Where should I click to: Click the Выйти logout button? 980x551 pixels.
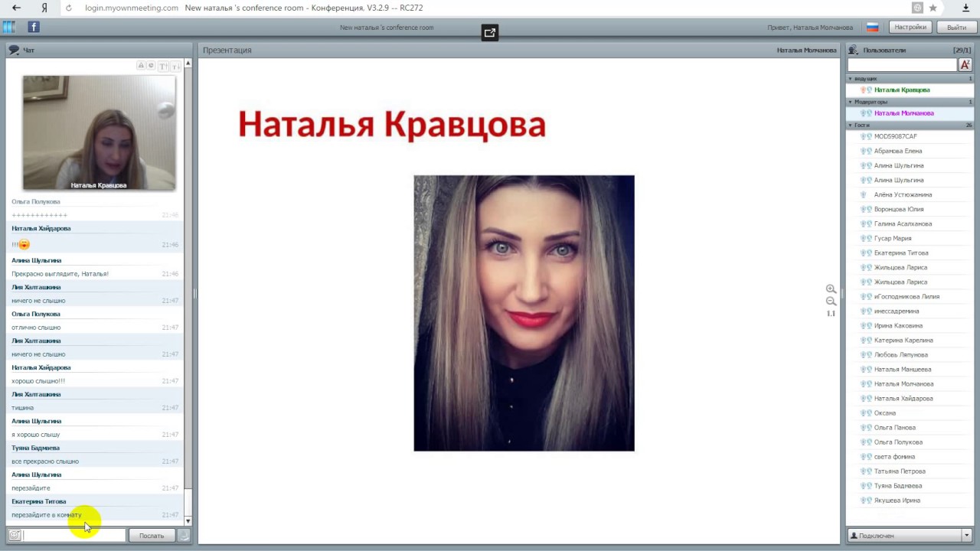pyautogui.click(x=956, y=27)
